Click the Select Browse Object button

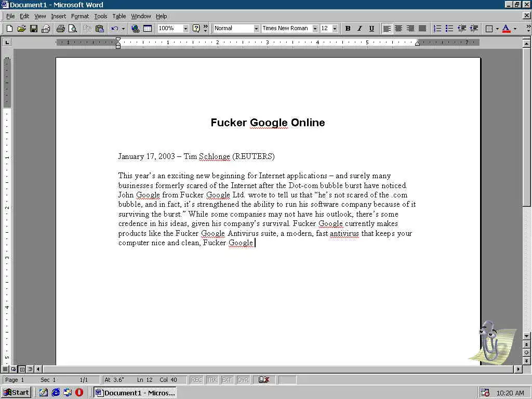coord(526,353)
